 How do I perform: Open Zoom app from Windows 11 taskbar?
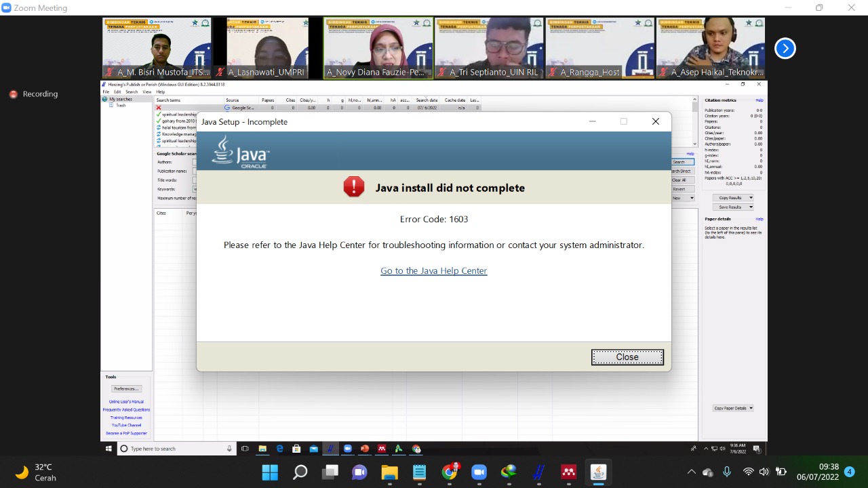[x=479, y=472]
